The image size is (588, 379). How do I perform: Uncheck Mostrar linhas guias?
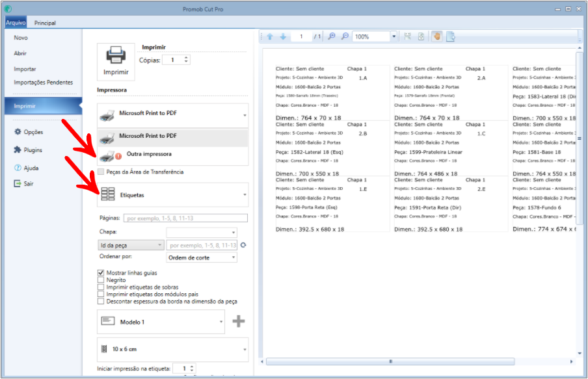[x=101, y=273]
